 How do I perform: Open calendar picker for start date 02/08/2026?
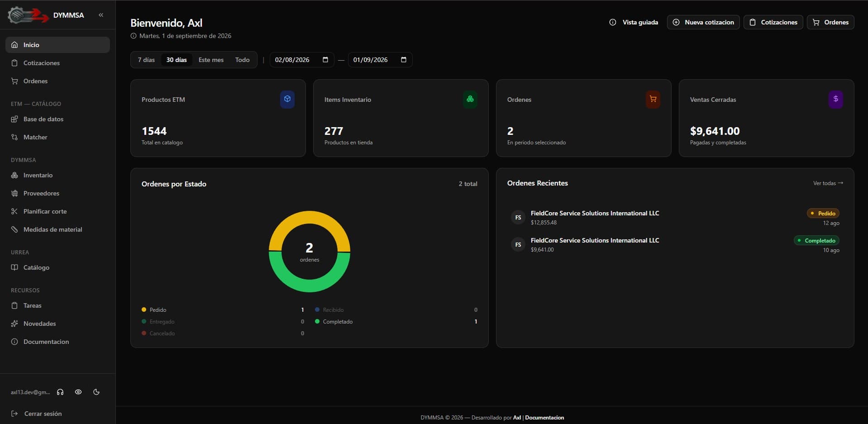pos(325,60)
